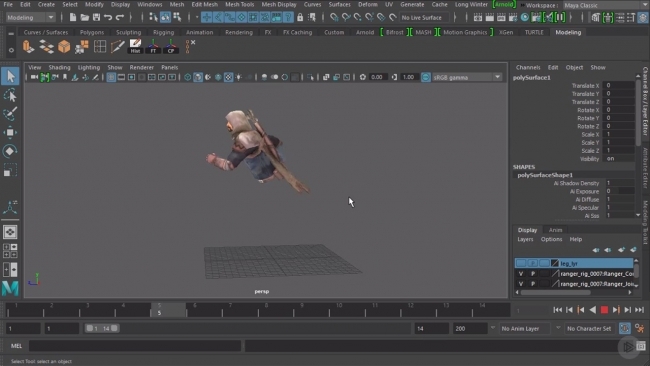Image resolution: width=650 pixels, height=366 pixels.
Task: Toggle visibility V of ranger_rig_0007:Ranger_Con layer
Action: point(521,274)
